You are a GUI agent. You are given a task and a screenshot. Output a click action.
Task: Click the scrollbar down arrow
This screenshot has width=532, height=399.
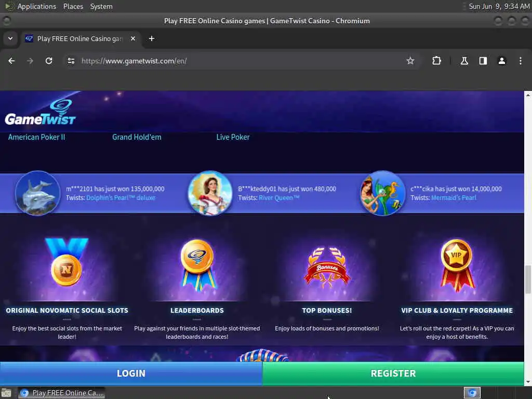[x=528, y=382]
